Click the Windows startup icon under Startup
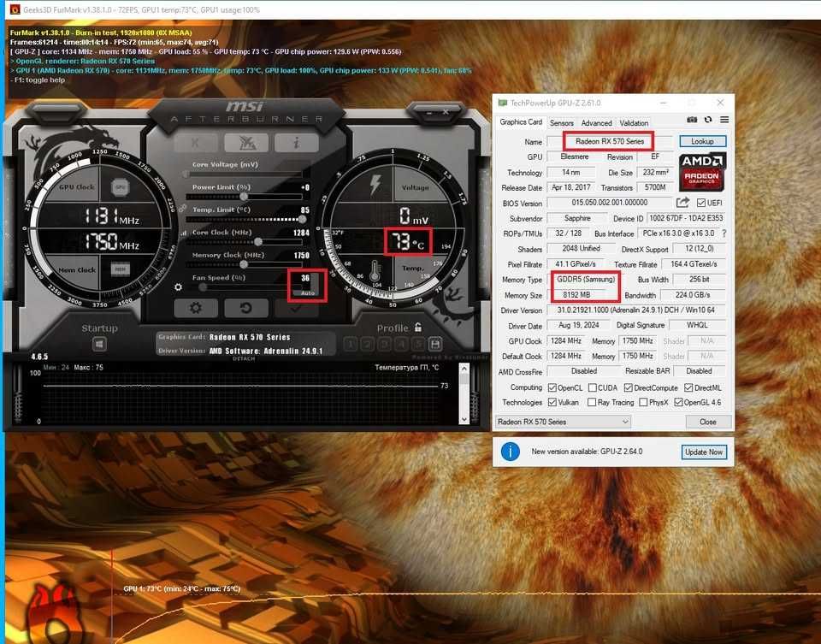This screenshot has width=821, height=644. click(x=99, y=344)
